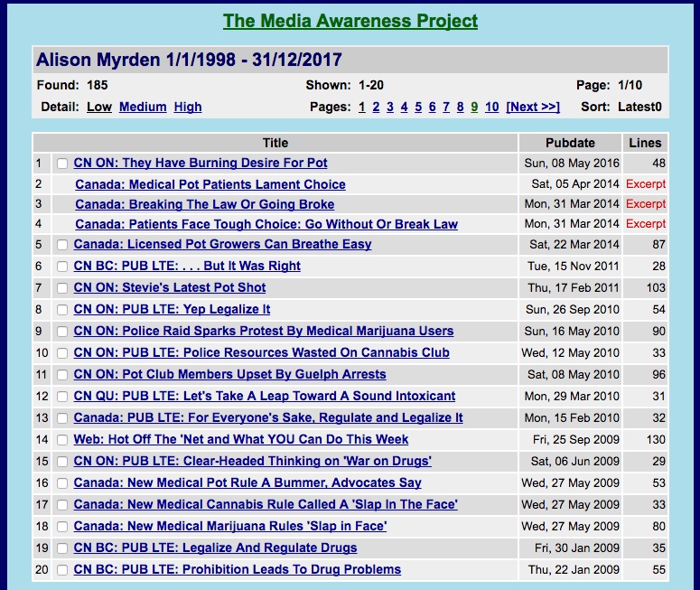Click Excerpt label for Sat, 05 Apr 2014
The image size is (700, 590).
tap(646, 184)
